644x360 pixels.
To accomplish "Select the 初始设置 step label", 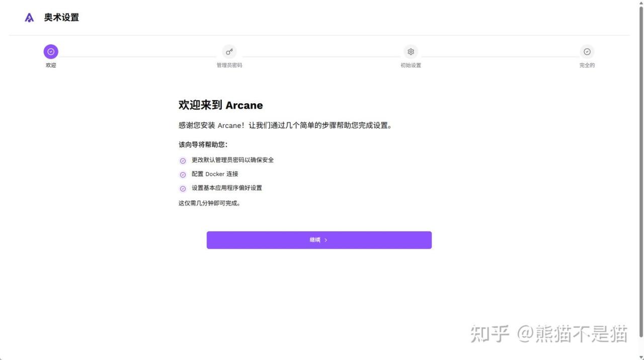I will coord(411,65).
